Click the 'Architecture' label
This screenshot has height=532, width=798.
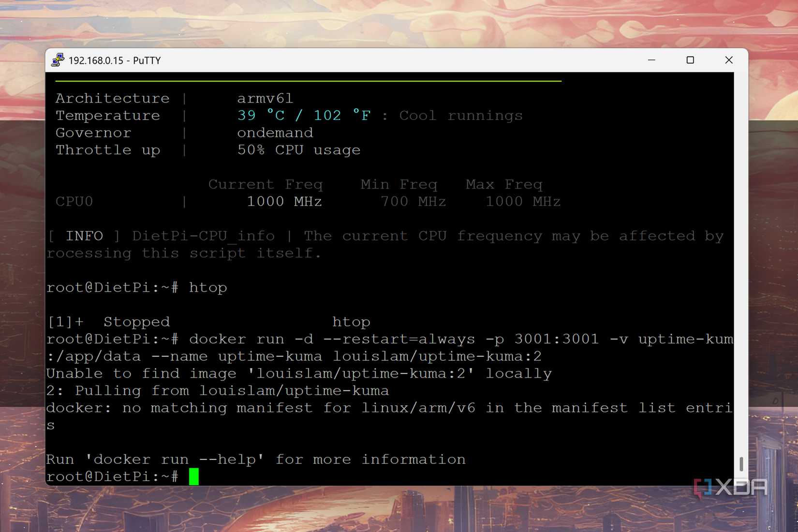(x=113, y=98)
